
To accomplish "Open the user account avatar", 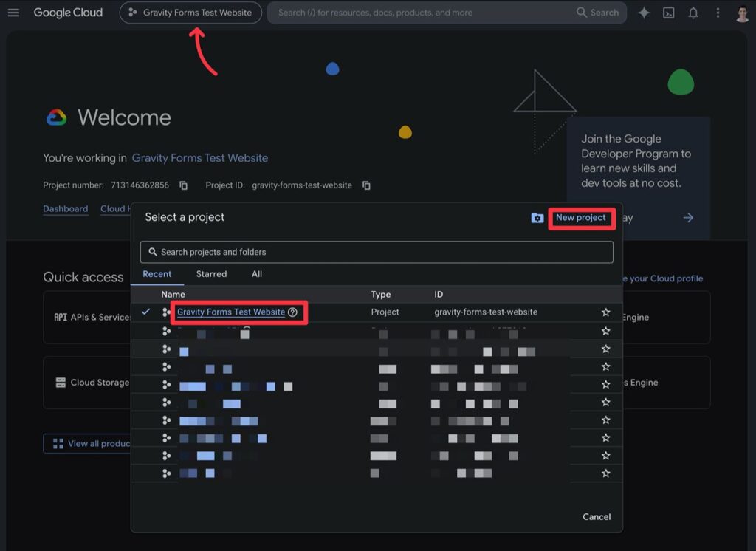I will point(743,13).
